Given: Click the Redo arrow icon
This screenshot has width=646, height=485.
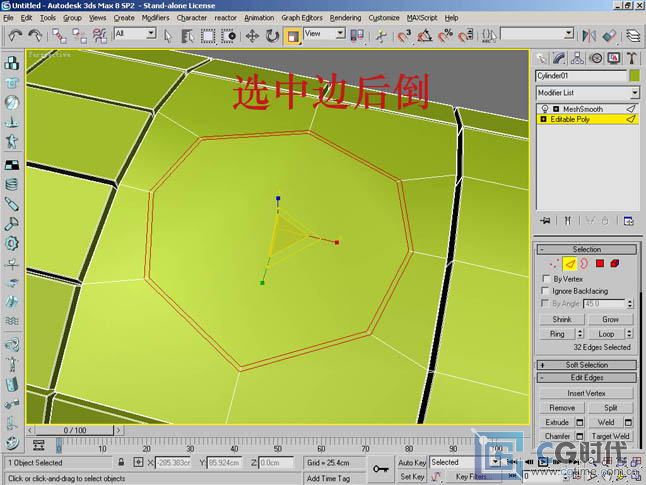Looking at the screenshot, I should pyautogui.click(x=35, y=36).
